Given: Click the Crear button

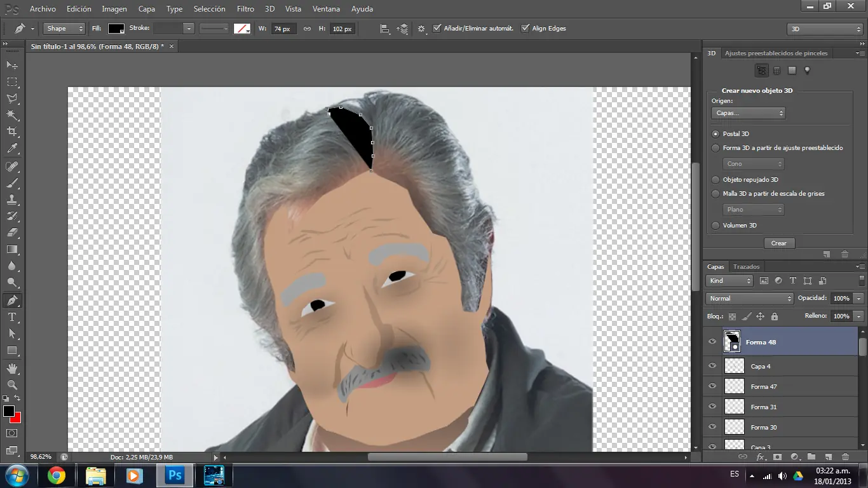Looking at the screenshot, I should tap(779, 243).
